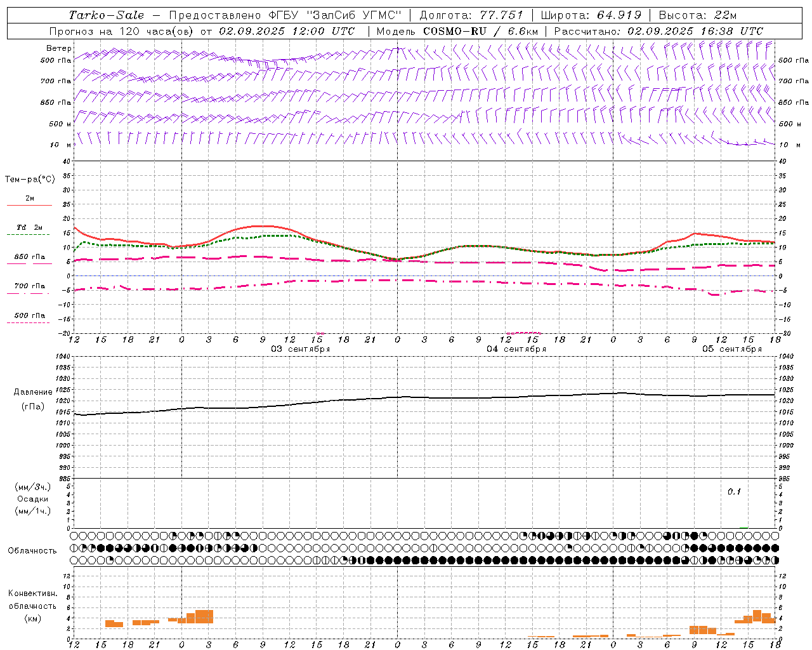Click the tallest orange convective bar on 05 сентября
Image resolution: width=812 pixels, height=650 pixels.
(x=757, y=616)
